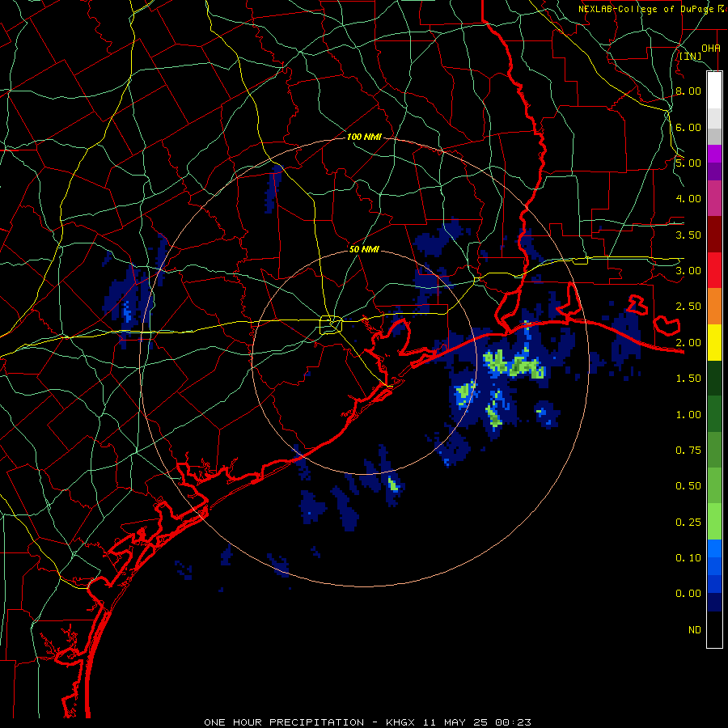Pick the yellow legend swatch
The image size is (728, 728).
click(x=714, y=342)
